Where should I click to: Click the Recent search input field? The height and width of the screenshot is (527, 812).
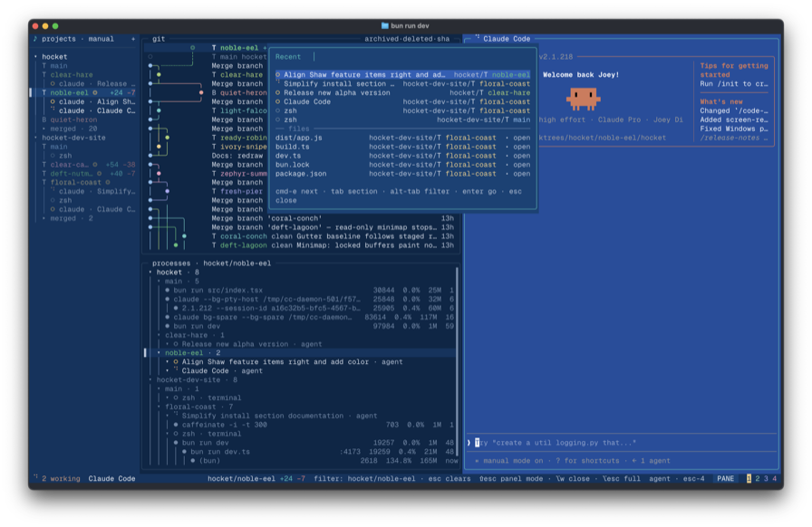point(403,57)
